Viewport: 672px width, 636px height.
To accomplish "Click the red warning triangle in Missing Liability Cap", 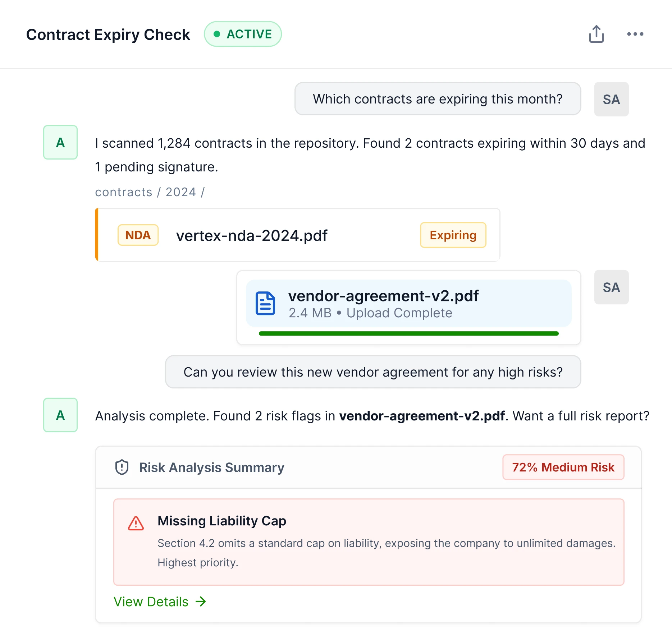I will coord(137,523).
